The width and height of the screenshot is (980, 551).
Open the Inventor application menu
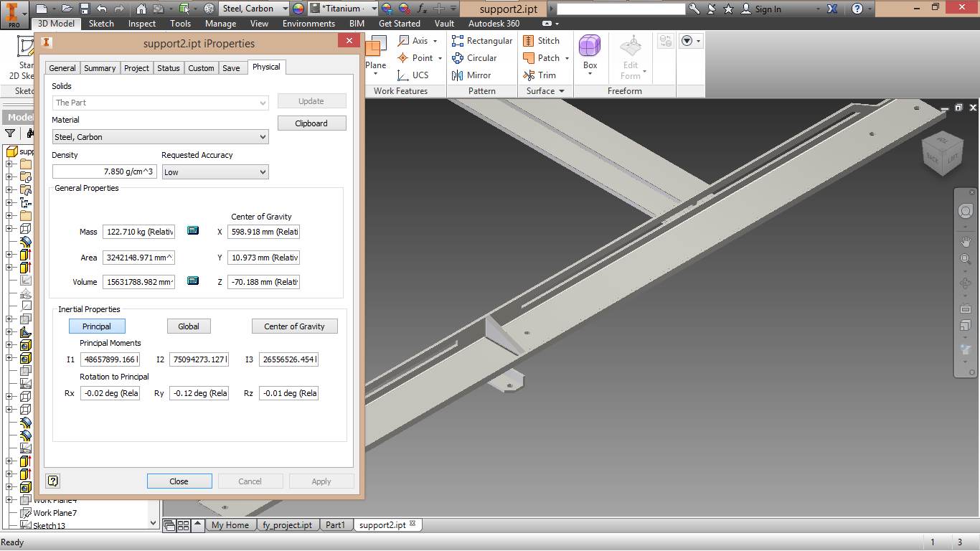pyautogui.click(x=14, y=14)
